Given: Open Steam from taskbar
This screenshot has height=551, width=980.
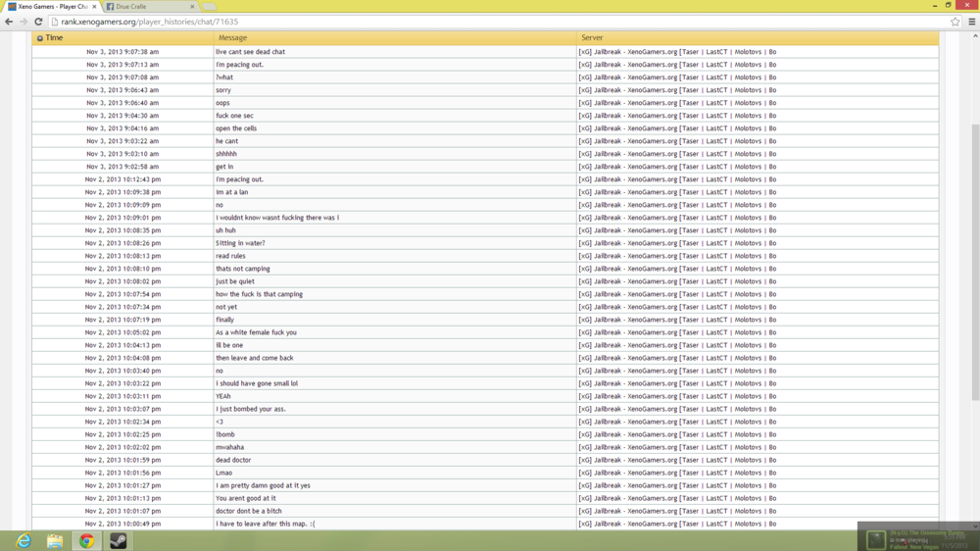Looking at the screenshot, I should pos(119,540).
